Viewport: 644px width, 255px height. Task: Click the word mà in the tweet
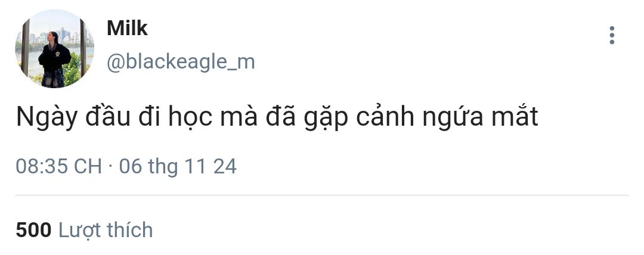[239, 117]
